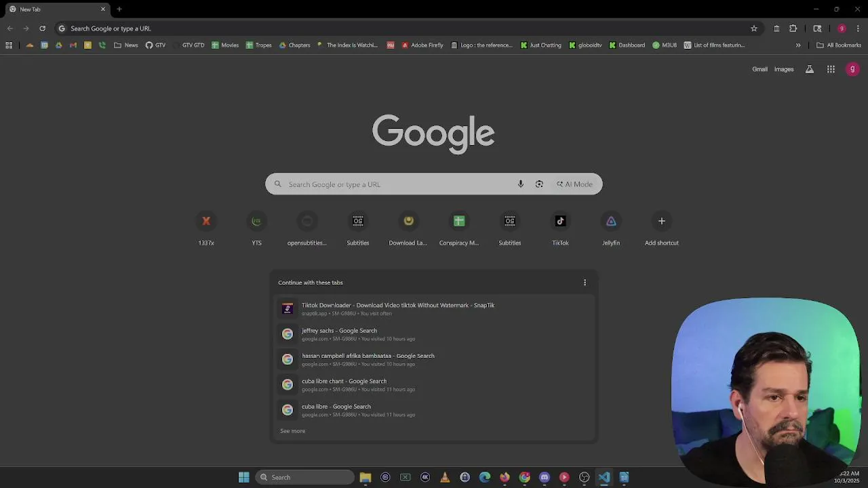
Task: Open Google account avatar on page
Action: coord(852,69)
